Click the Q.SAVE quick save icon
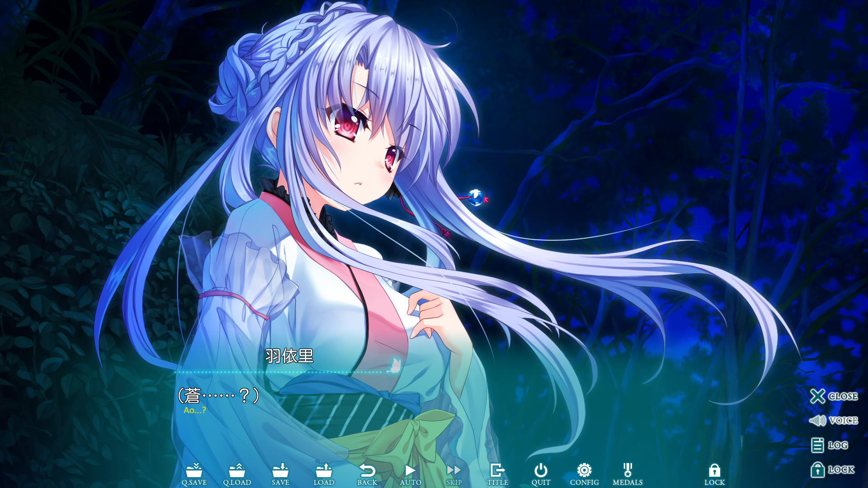This screenshot has height=488, width=868. coord(194,474)
